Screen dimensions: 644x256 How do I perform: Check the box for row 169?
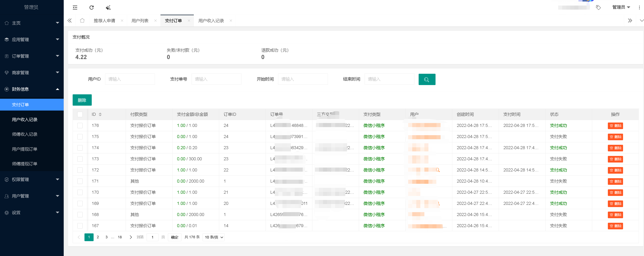[x=80, y=203]
